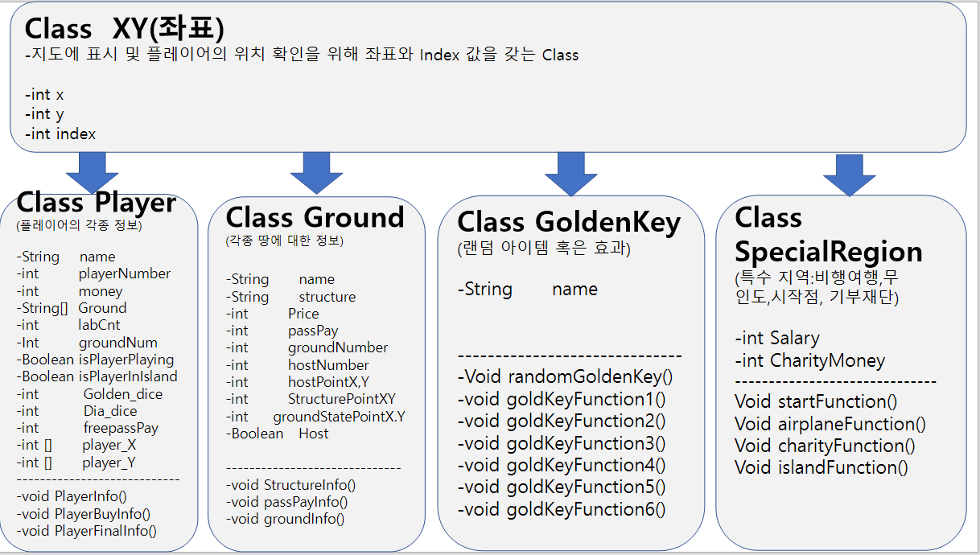980x555 pixels.
Task: Click the 'player_Y' array field
Action: 109,462
